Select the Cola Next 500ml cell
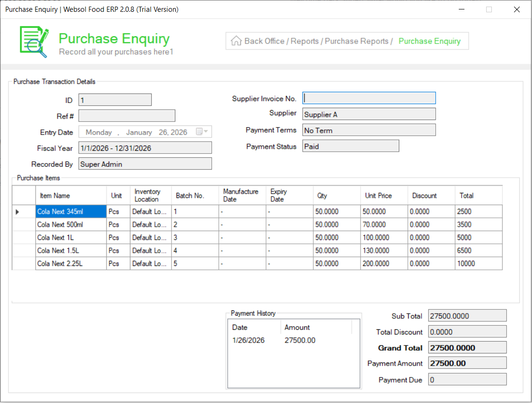 tap(71, 224)
